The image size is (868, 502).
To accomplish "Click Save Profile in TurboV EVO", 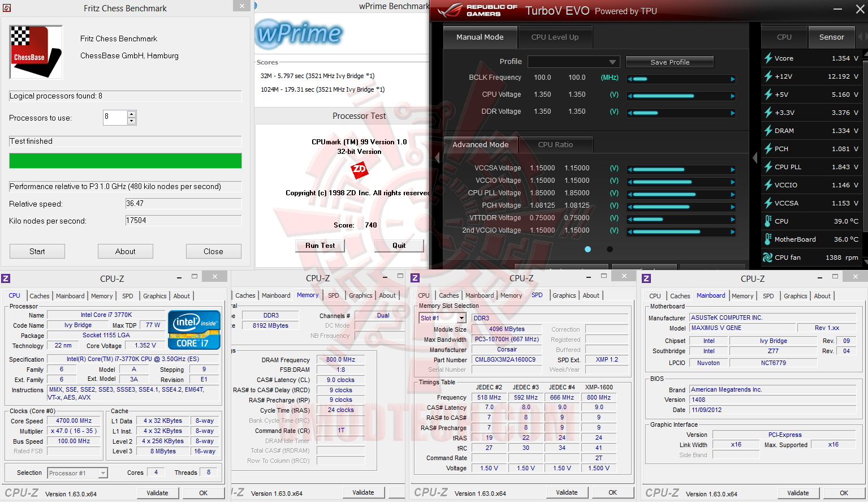I will [670, 62].
